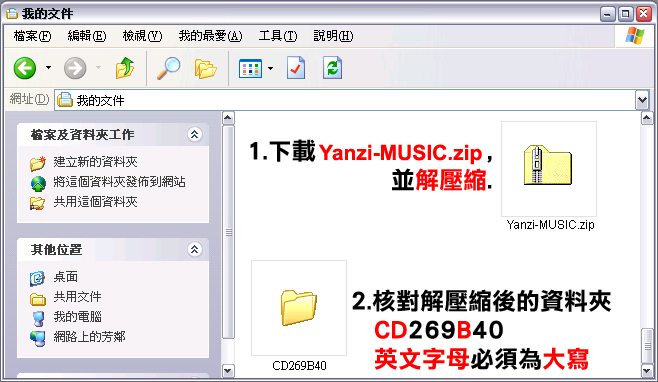Open the 檔案(F) menu
The image size is (658, 382).
pyautogui.click(x=32, y=36)
